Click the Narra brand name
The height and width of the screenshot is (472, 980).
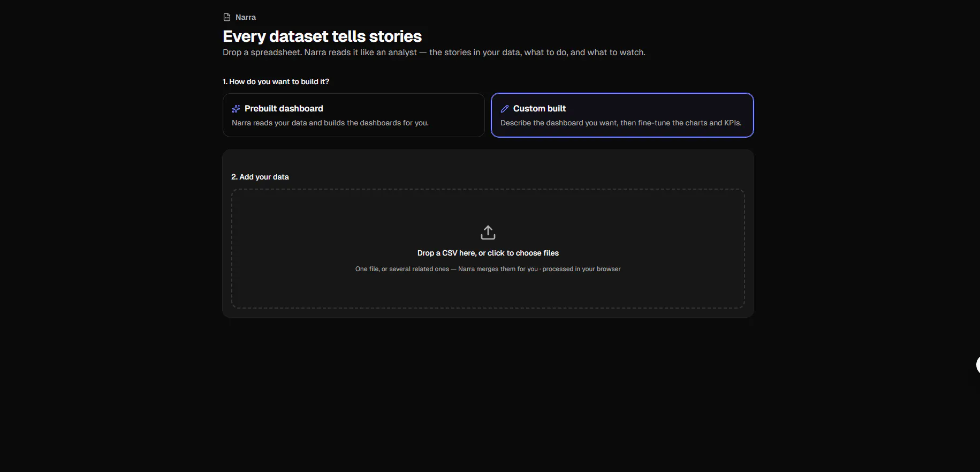click(246, 17)
